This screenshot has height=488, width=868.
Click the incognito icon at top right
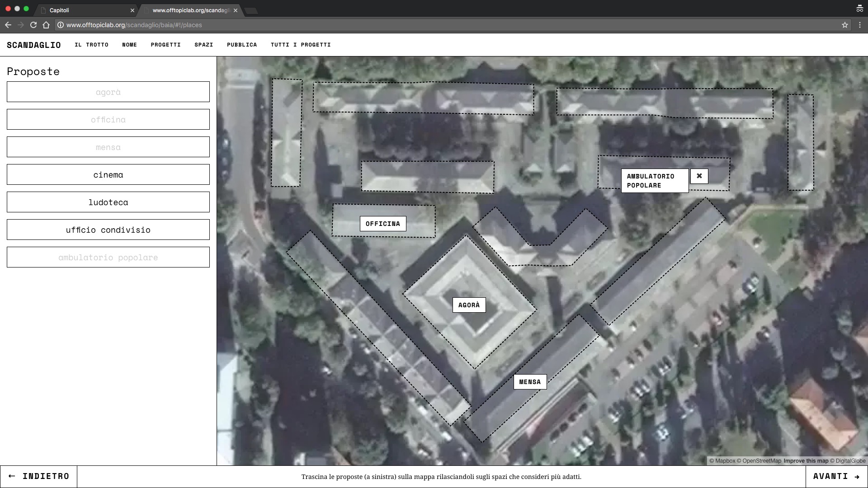859,9
